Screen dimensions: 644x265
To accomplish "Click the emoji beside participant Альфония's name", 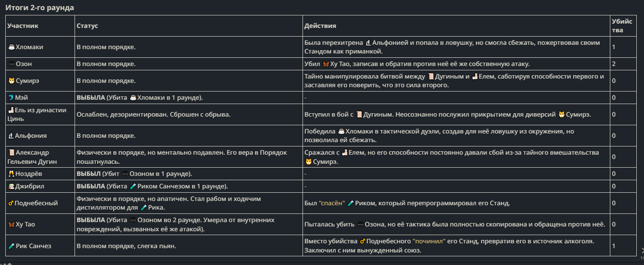I will coord(12,136).
